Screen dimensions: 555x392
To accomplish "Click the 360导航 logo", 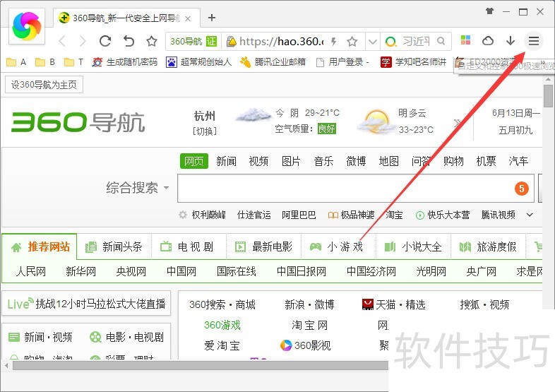I will point(78,122).
